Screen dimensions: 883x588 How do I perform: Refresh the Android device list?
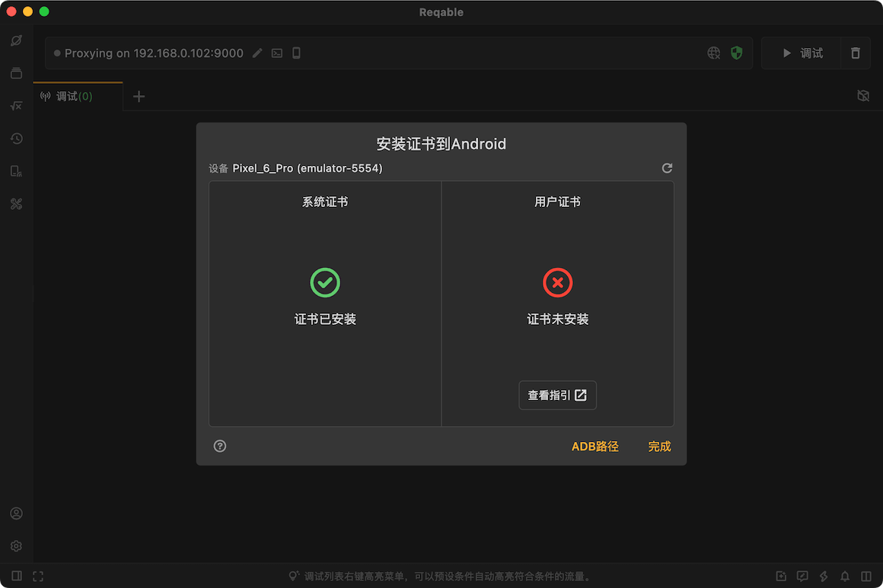tap(667, 168)
